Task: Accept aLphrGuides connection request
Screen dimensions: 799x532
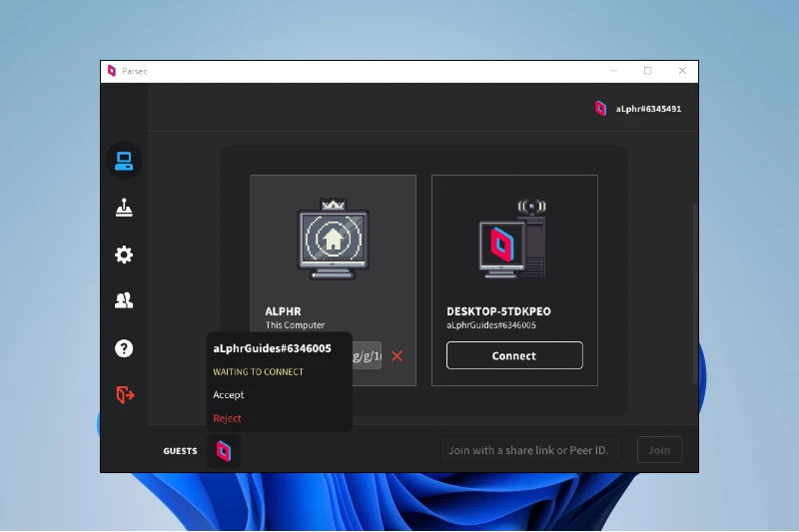Action: point(229,395)
